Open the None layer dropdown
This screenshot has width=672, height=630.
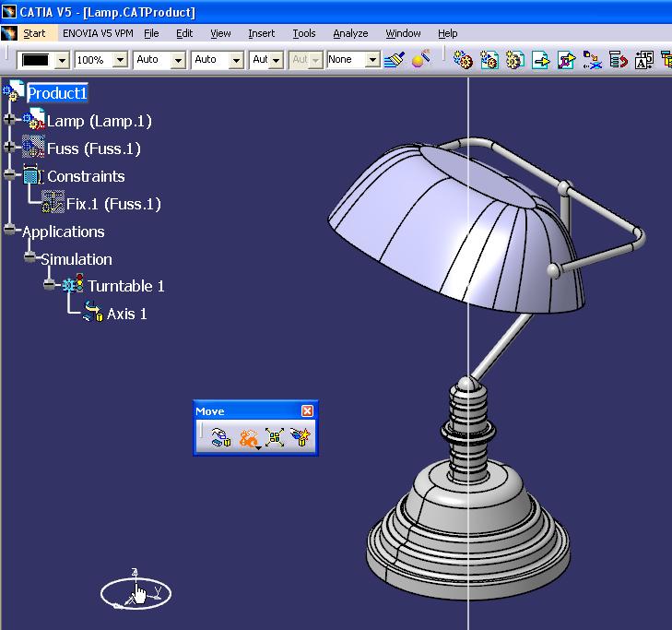point(372,60)
